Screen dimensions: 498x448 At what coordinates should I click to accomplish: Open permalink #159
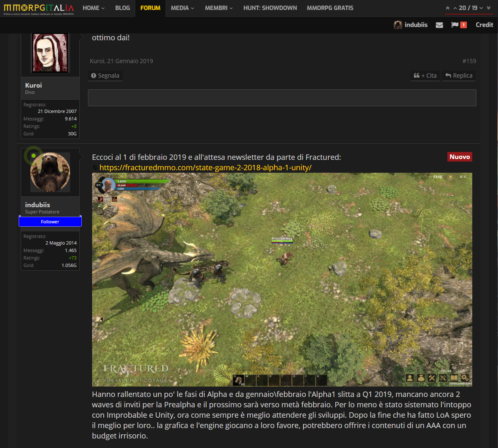469,61
